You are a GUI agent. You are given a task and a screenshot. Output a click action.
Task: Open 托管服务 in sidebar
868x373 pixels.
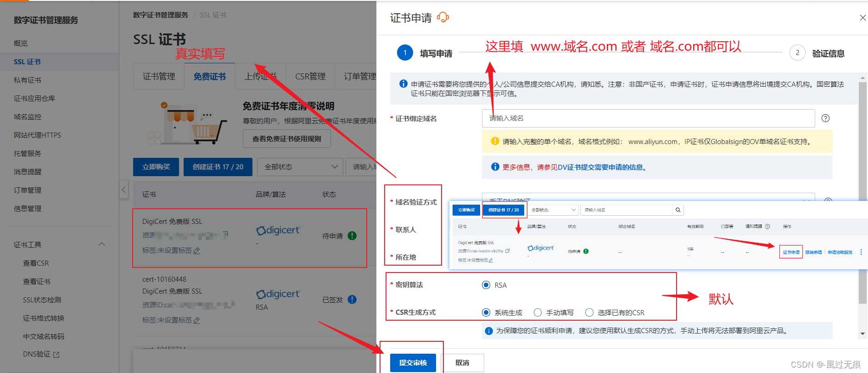tap(28, 153)
